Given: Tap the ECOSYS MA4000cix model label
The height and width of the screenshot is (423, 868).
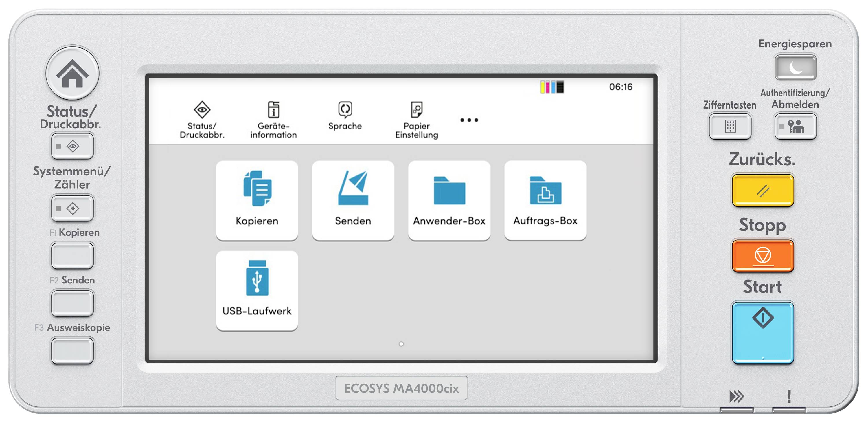Looking at the screenshot, I should [401, 388].
